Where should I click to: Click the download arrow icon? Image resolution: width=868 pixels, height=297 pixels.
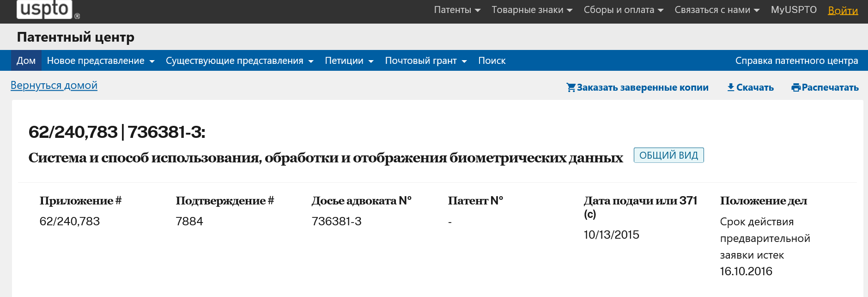[x=731, y=87]
